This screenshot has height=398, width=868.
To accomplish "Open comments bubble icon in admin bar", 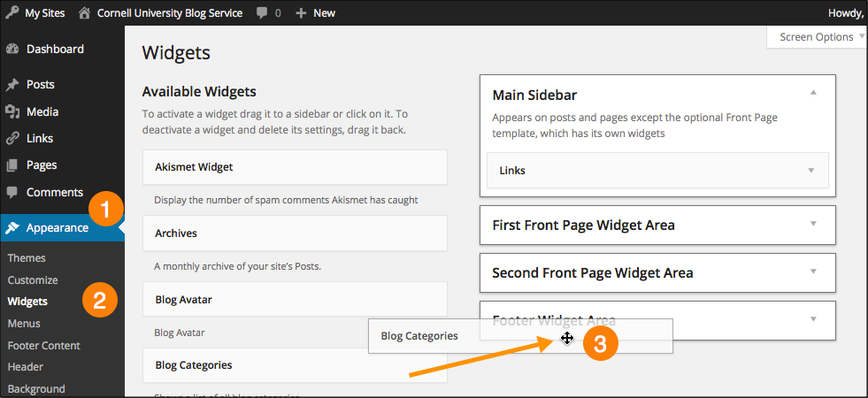I will tap(263, 12).
